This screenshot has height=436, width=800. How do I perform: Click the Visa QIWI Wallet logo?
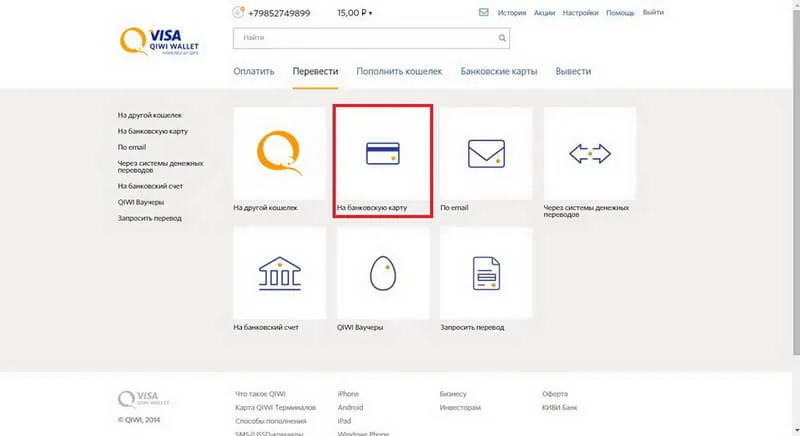point(159,41)
